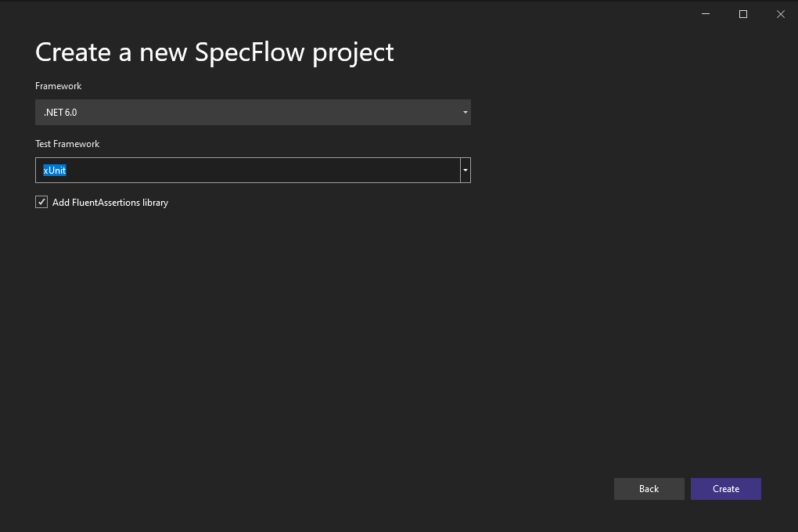The width and height of the screenshot is (798, 532).
Task: Click the Framework field showing .NET 6.0
Action: click(x=235, y=112)
